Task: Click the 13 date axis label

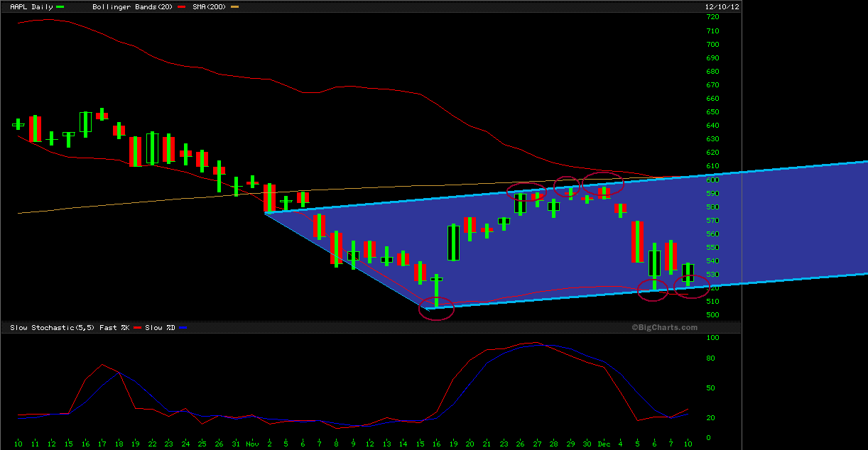Action: pos(386,444)
